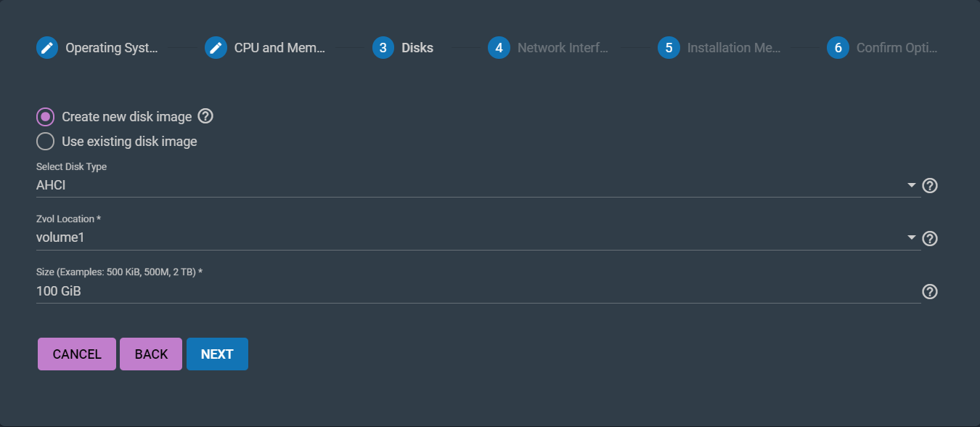Select the Disks step label
The image size is (980, 427).
[x=417, y=48]
